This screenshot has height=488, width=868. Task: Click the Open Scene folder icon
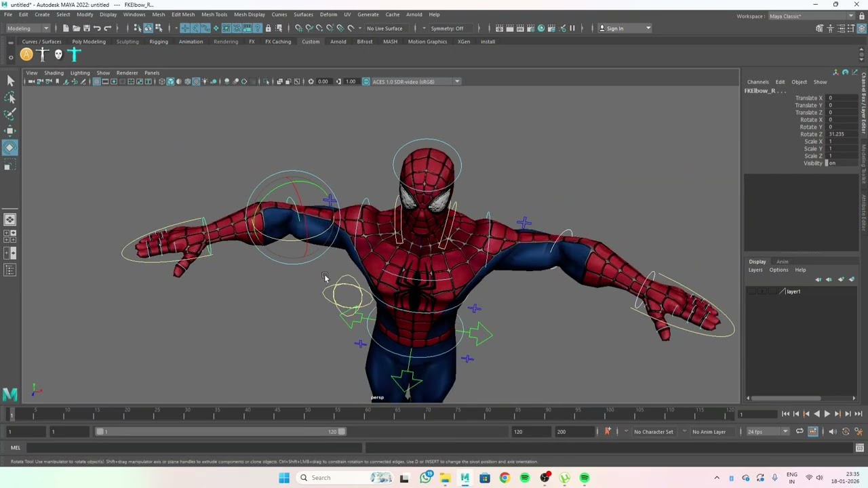pyautogui.click(x=76, y=28)
